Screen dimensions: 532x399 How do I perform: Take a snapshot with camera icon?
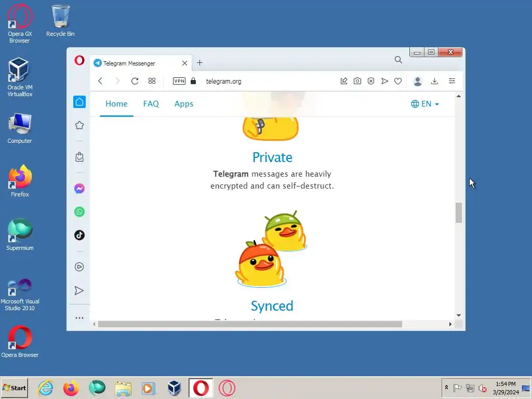pos(357,81)
